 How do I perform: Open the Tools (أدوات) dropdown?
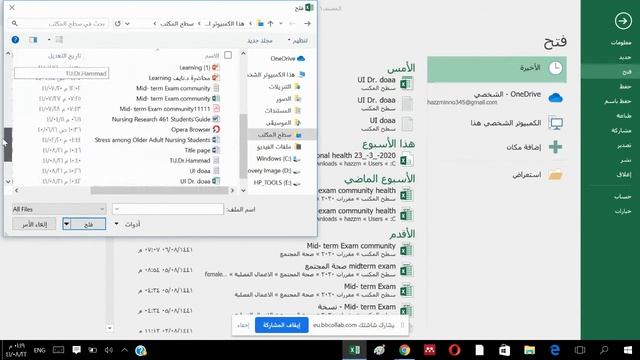coord(128,224)
